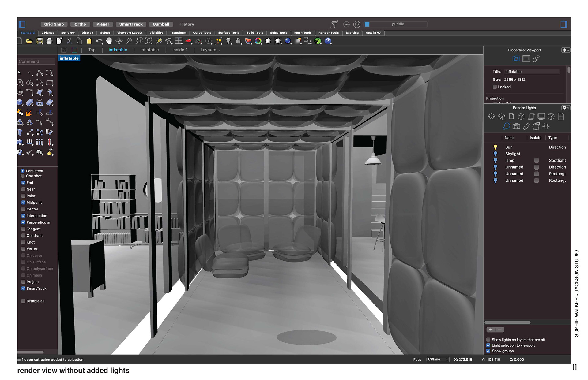The height and width of the screenshot is (380, 588).
Task: Click the Undo arrow icon
Action: [x=99, y=41]
